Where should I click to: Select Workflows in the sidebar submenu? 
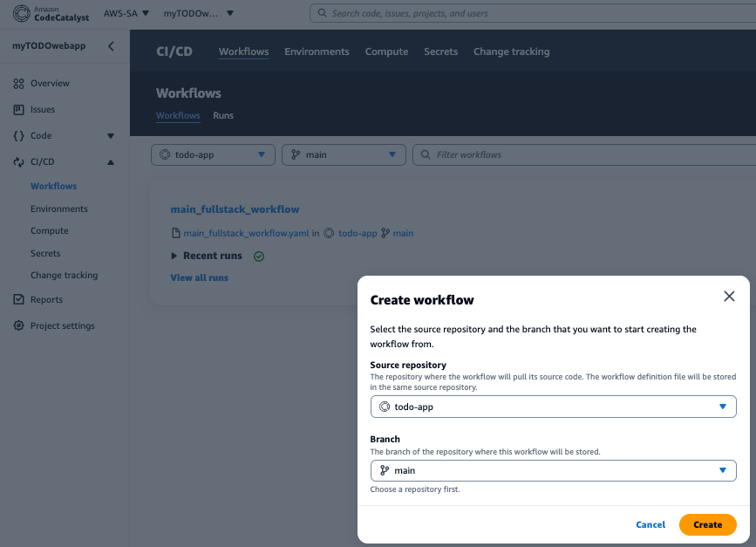[x=53, y=186]
